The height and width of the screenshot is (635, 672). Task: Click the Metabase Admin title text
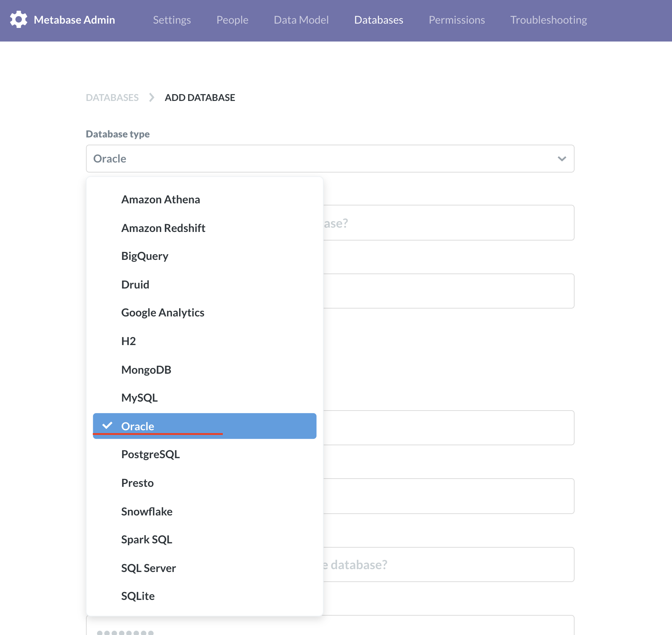(75, 20)
